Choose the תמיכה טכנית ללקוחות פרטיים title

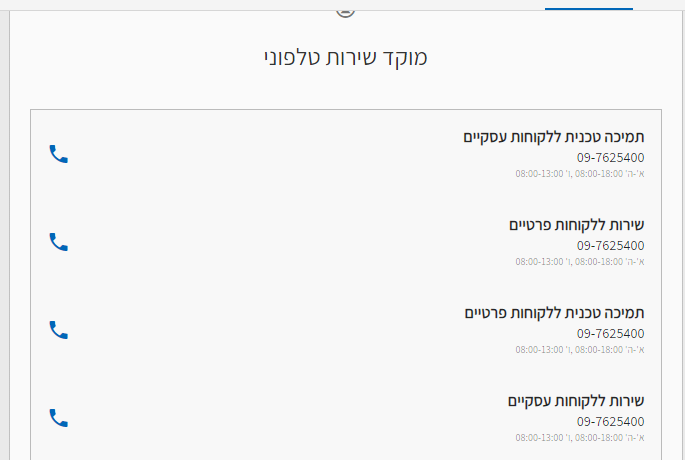[554, 313]
